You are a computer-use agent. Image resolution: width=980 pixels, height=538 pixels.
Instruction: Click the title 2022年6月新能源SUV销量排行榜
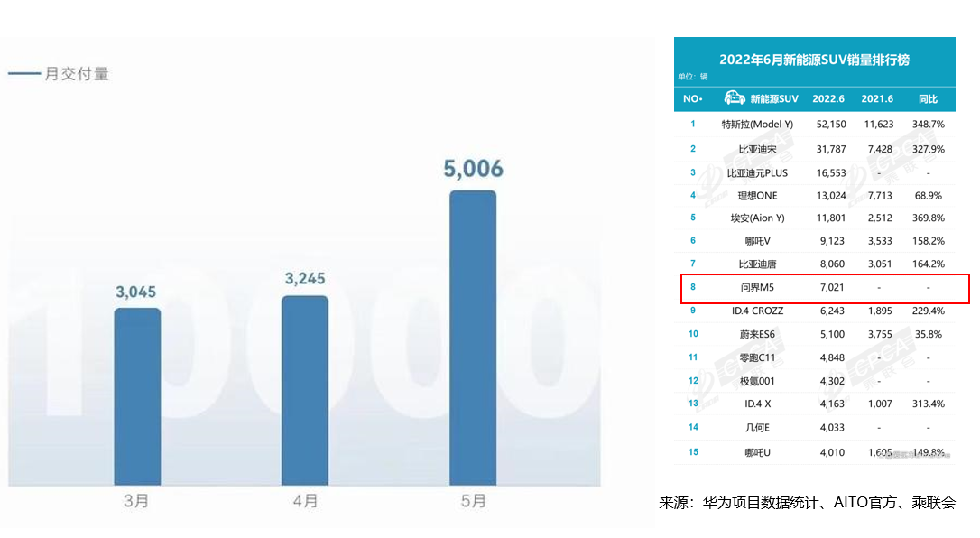coord(814,60)
